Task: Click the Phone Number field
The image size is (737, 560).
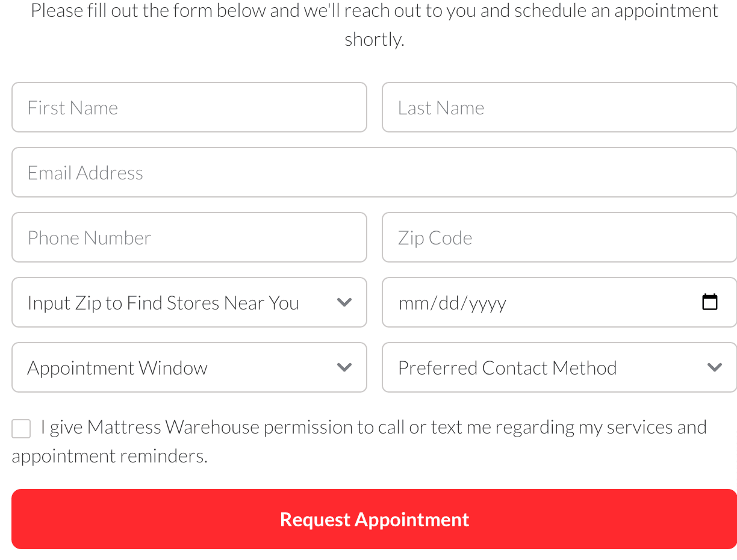Action: (x=189, y=237)
